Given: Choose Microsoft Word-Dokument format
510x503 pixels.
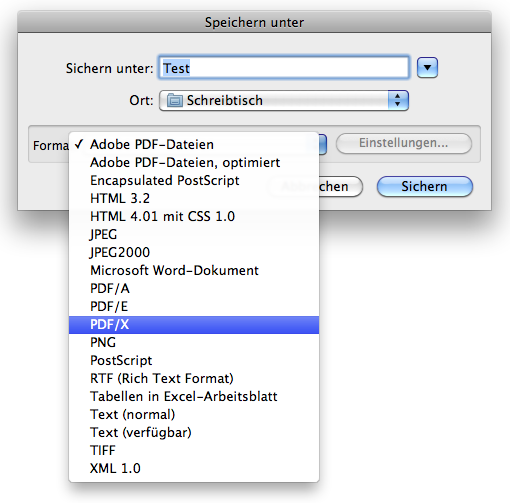Looking at the screenshot, I should coord(194,271).
